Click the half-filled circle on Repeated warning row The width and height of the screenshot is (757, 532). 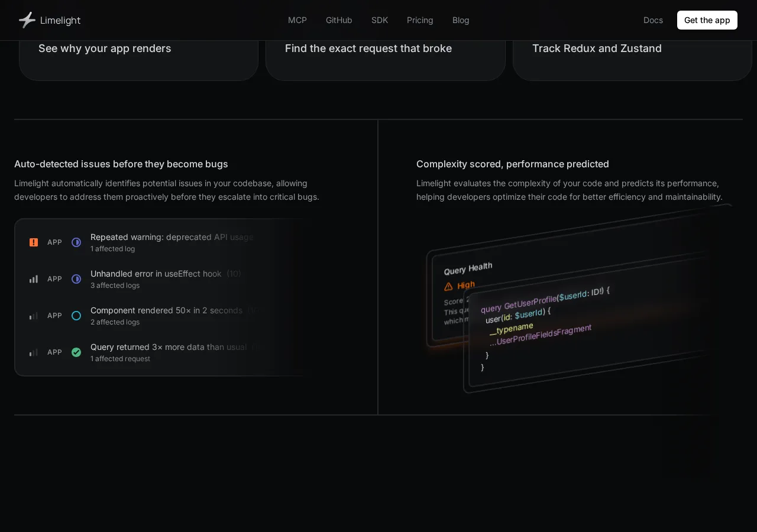[76, 242]
